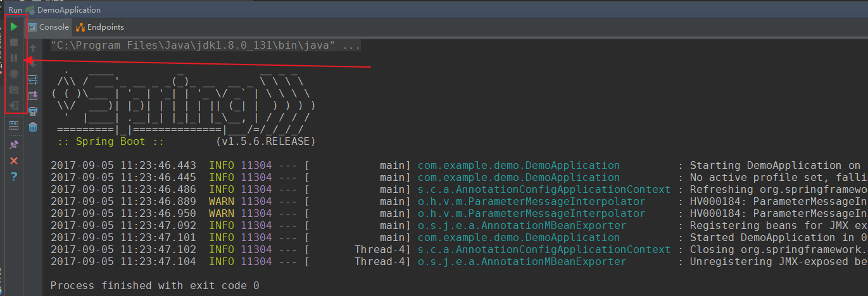This screenshot has width=868, height=296.
Task: Click the first 'Thread-4]' entry at 11:23:47.102
Action: click(x=382, y=250)
